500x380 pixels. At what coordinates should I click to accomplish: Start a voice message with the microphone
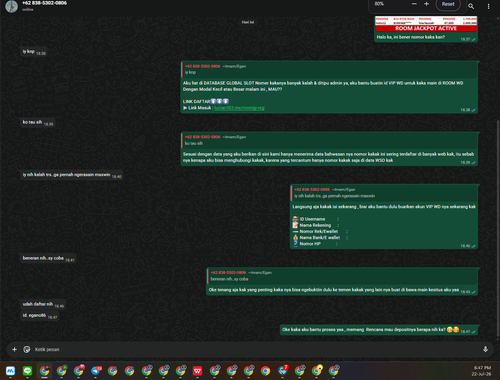(485, 349)
